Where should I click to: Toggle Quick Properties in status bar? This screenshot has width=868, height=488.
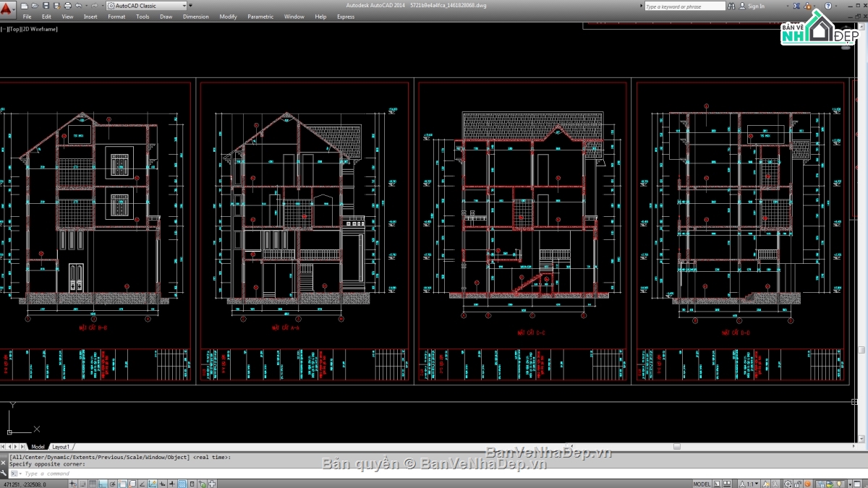pyautogui.click(x=192, y=483)
